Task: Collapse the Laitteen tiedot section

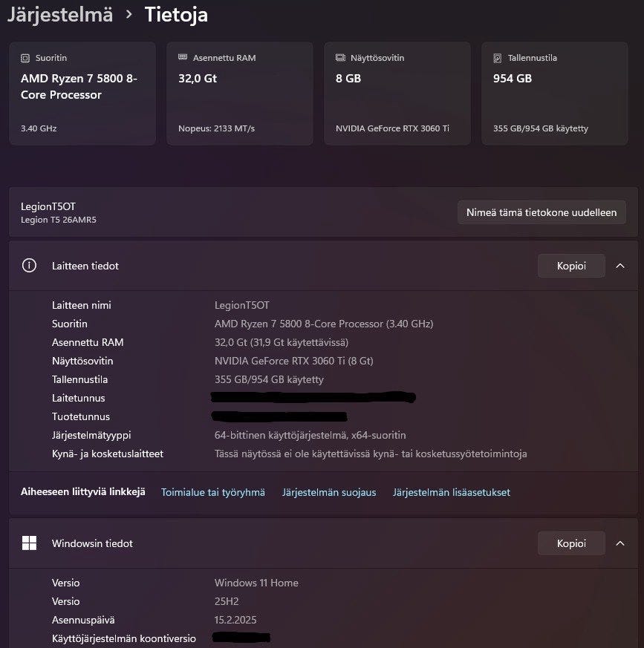Action: click(x=620, y=266)
